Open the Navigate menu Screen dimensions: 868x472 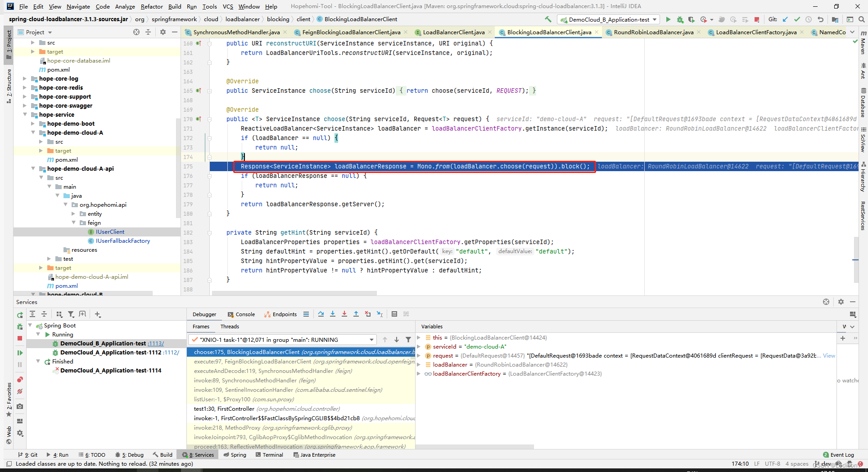tap(78, 6)
